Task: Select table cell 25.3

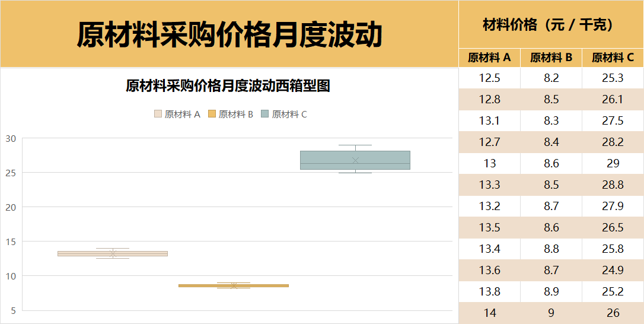Action: [x=613, y=78]
